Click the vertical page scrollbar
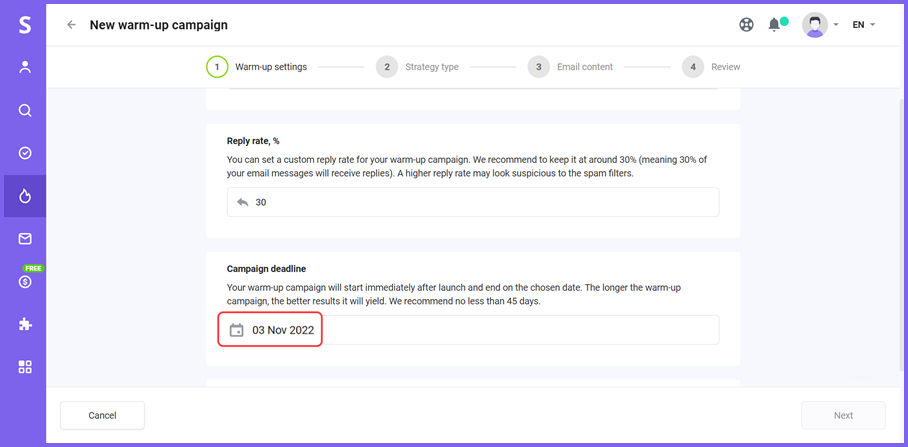The image size is (908, 447). point(901,235)
